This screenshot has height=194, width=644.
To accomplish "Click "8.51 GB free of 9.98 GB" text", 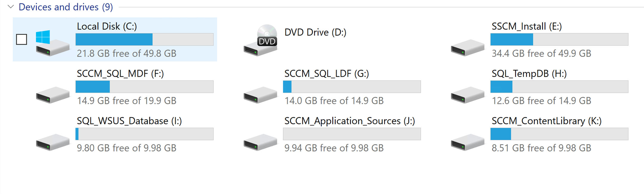I will click(541, 148).
